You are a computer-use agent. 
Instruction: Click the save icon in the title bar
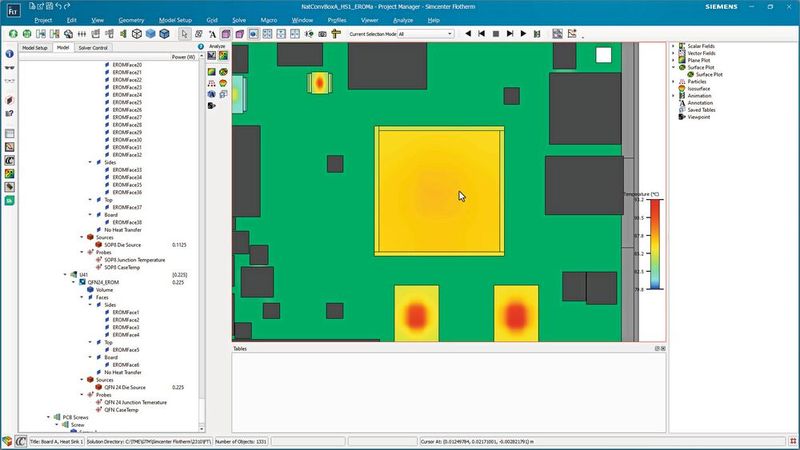[49, 6]
